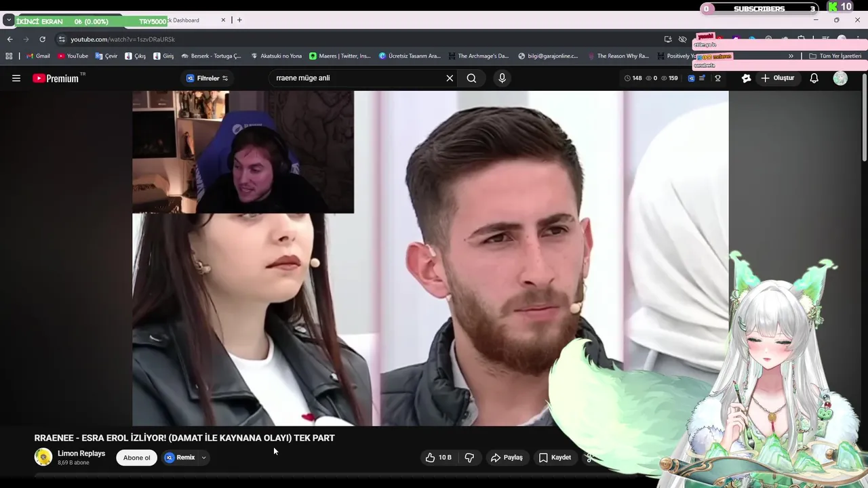This screenshot has width=868, height=488.
Task: Open the Gmail bookmark
Action: (x=37, y=56)
